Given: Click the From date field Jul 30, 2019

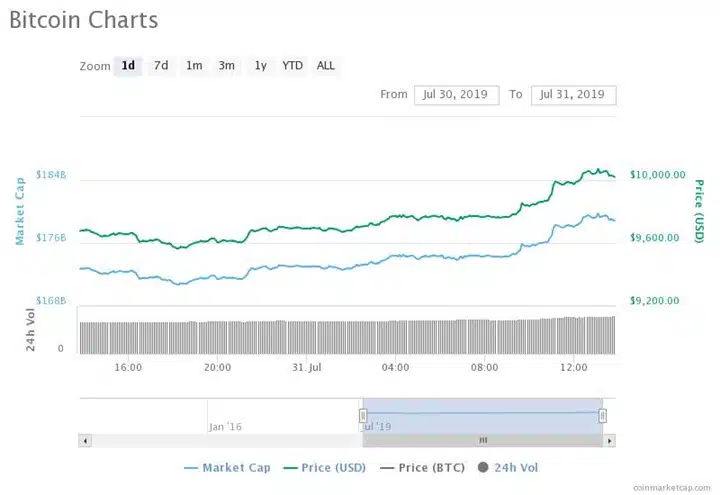Looking at the screenshot, I should click(456, 95).
